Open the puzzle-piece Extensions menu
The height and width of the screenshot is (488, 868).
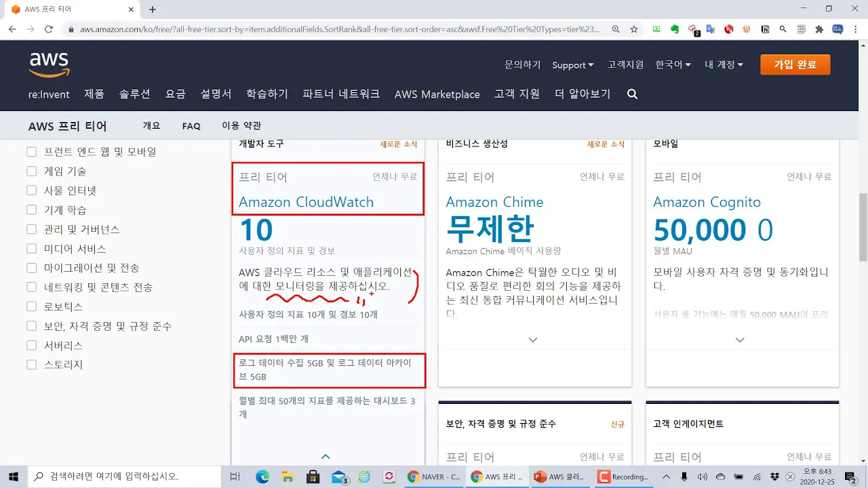click(819, 29)
